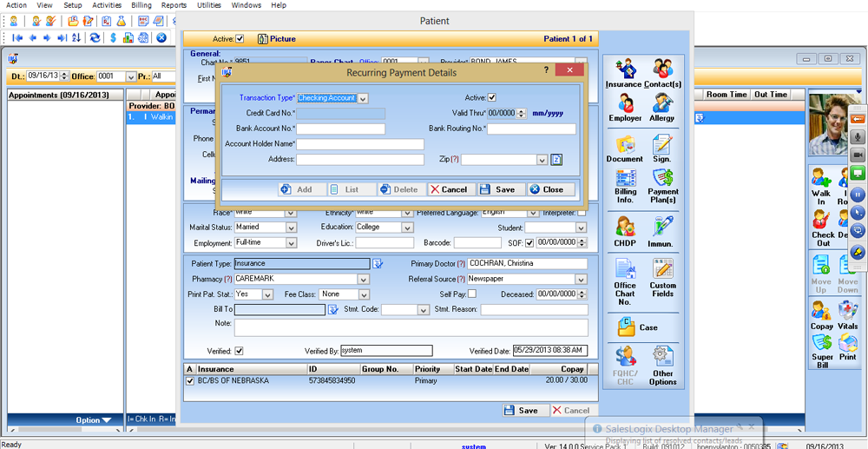Click the zip lookup icon beside Zip field

[x=557, y=160]
